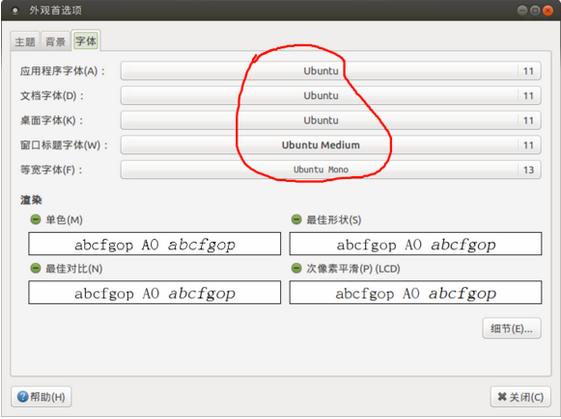
Task: Close the window with the orange title button
Action: 548,10
